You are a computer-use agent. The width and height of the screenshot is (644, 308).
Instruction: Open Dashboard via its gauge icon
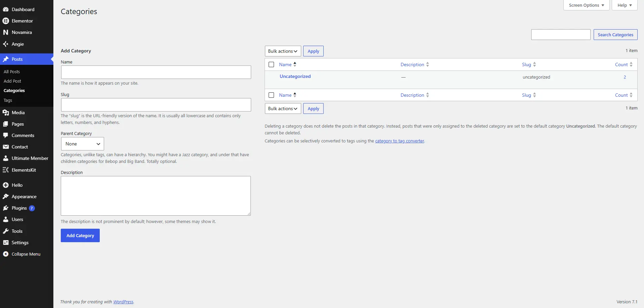[6, 9]
